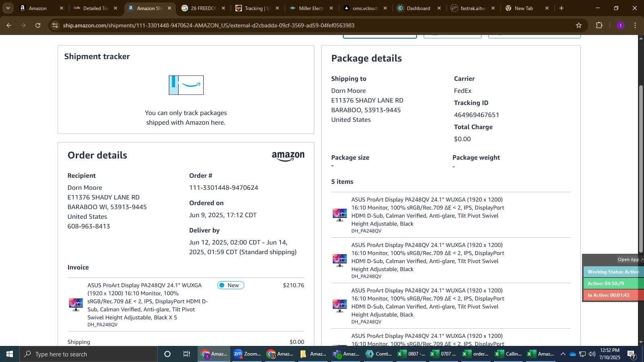This screenshot has width=644, height=362.
Task: Click the page vertical scrollbar
Action: tap(641, 169)
